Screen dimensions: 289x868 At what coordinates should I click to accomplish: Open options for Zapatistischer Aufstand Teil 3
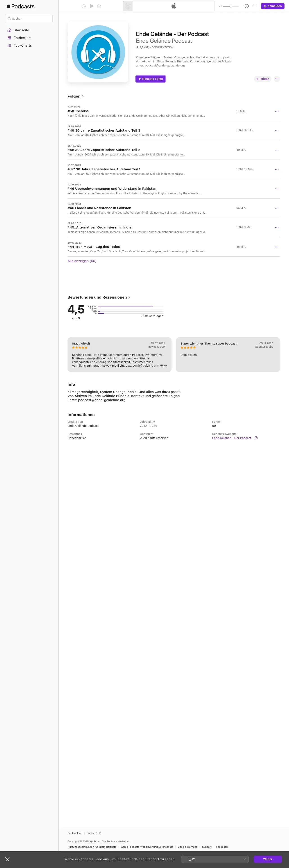tap(277, 131)
